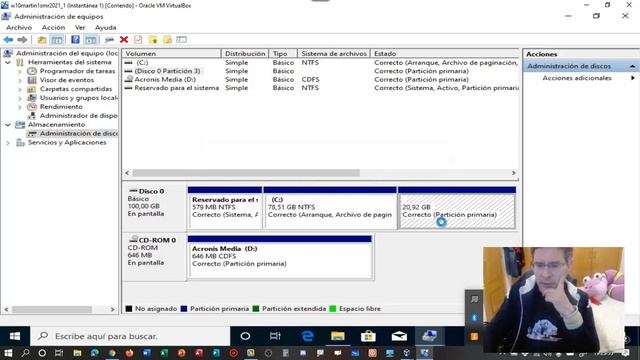Expand Acciones adicionales submenu arrow

pyautogui.click(x=633, y=78)
